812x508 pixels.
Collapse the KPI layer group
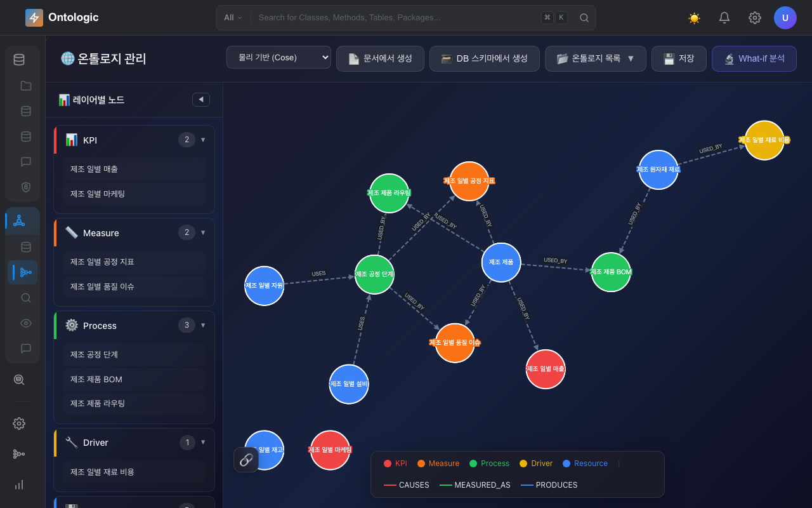point(203,140)
